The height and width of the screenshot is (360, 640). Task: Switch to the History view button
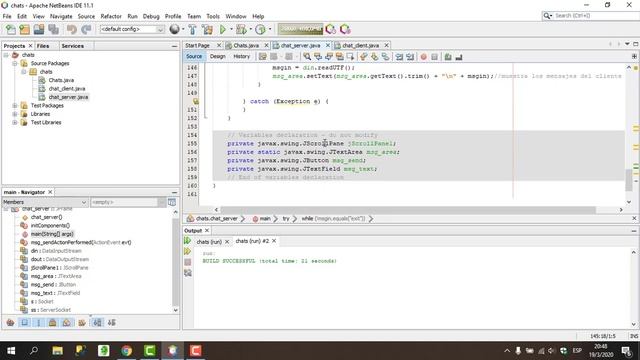(x=241, y=56)
